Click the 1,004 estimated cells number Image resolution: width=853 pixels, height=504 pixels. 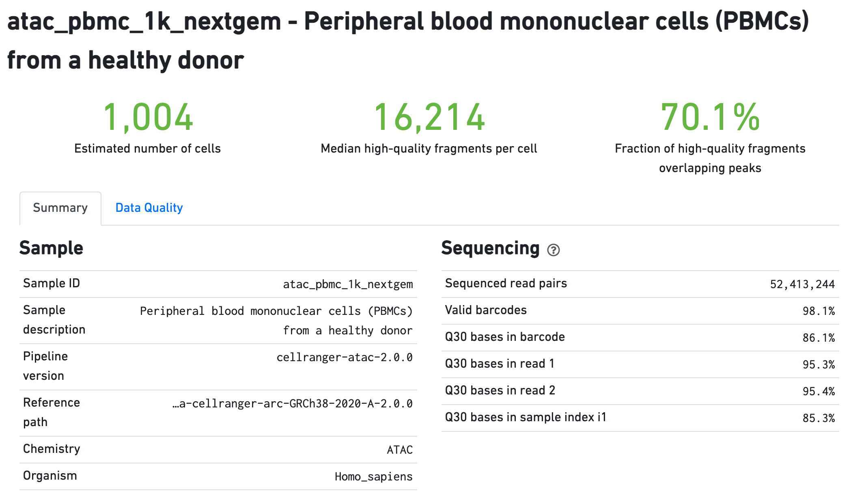(x=148, y=118)
